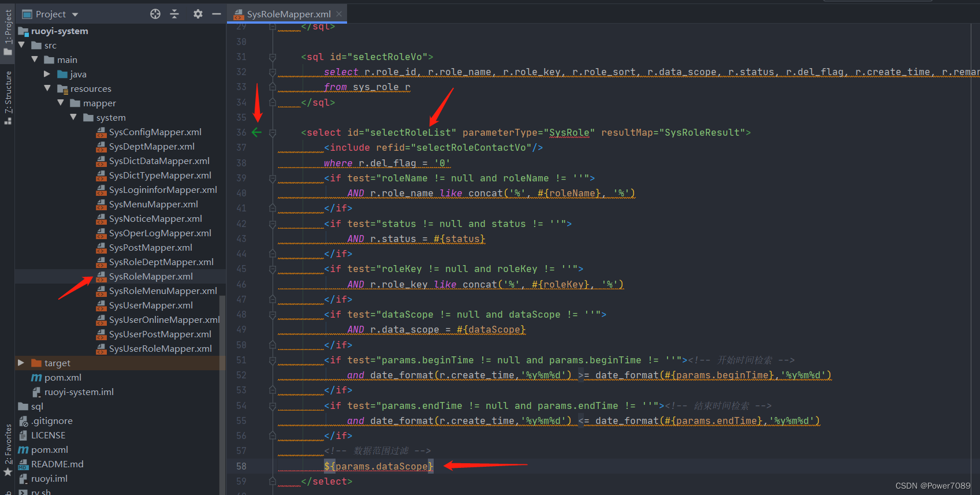
Task: Click the Favorites star icon
Action: (8, 472)
